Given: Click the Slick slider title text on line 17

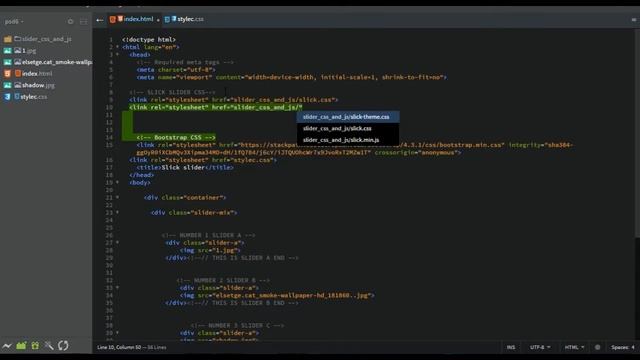Looking at the screenshot, I should tap(183, 167).
